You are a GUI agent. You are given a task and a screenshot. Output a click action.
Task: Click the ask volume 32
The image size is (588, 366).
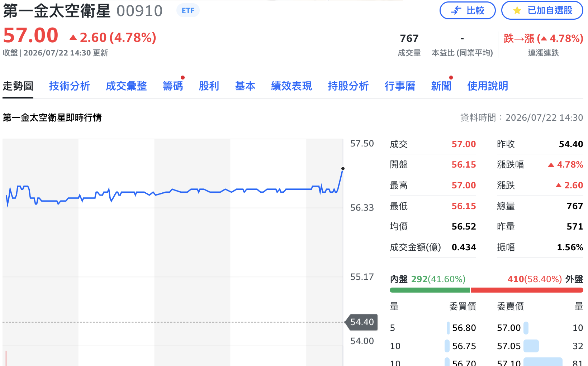578,346
